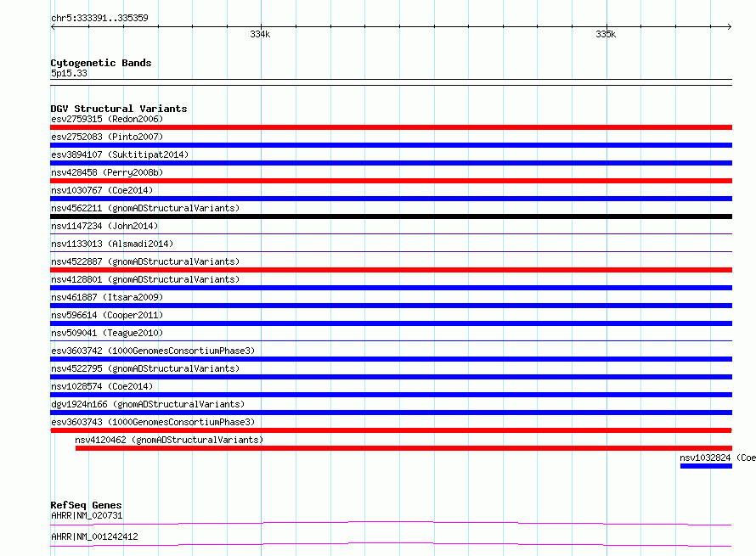Open the esv3894107 (Suktitipat2014) variant
Screen dimensions: 756x556
120,154
